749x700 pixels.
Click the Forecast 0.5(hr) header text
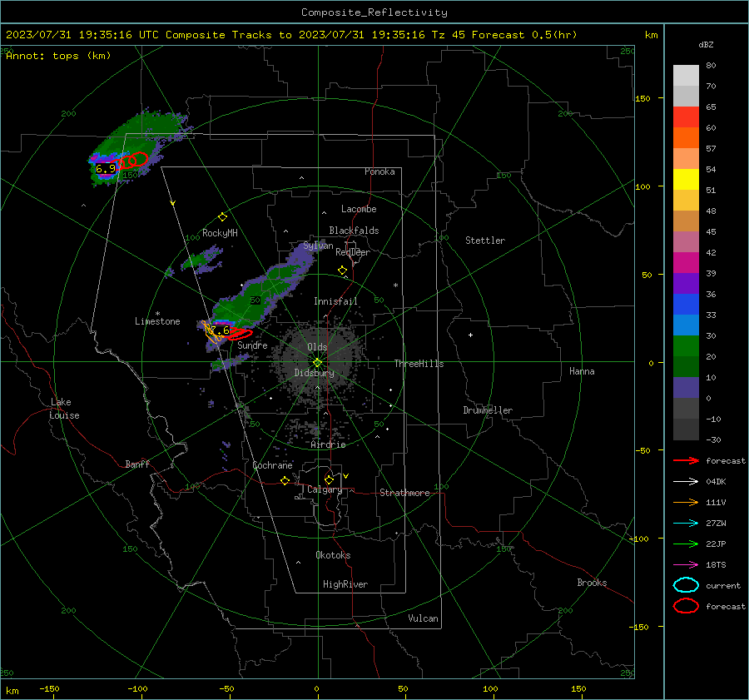[x=524, y=35]
